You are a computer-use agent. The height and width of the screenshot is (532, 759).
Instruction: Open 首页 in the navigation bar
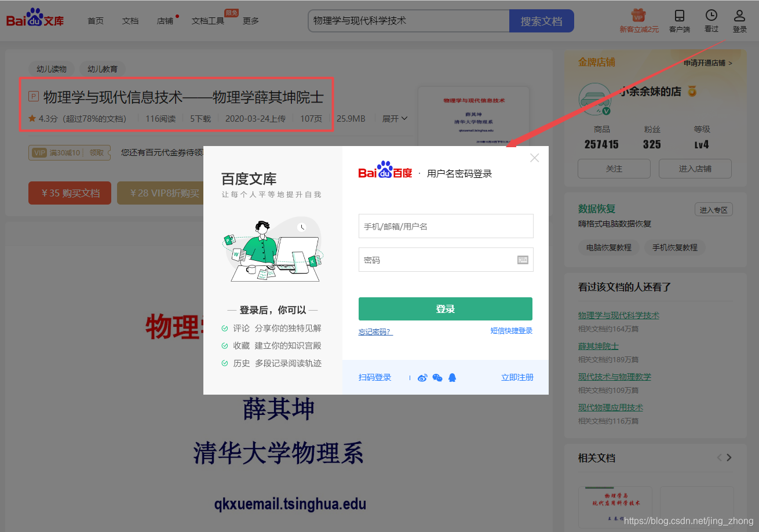coord(96,21)
